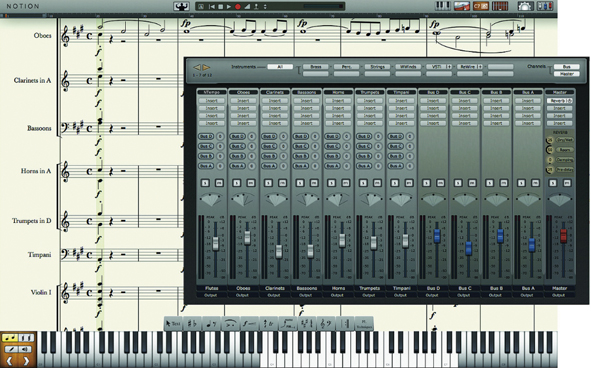Screen dimensions: 591x368
Task: Open the dynamics forte hairpin palette
Action: pos(250,324)
